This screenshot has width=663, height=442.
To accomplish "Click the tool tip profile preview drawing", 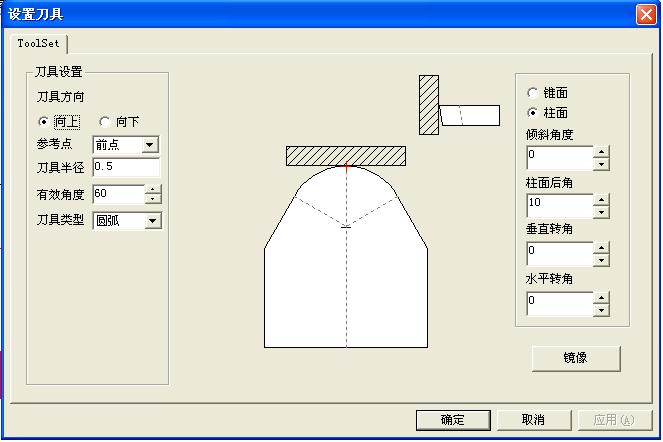I will click(x=346, y=247).
